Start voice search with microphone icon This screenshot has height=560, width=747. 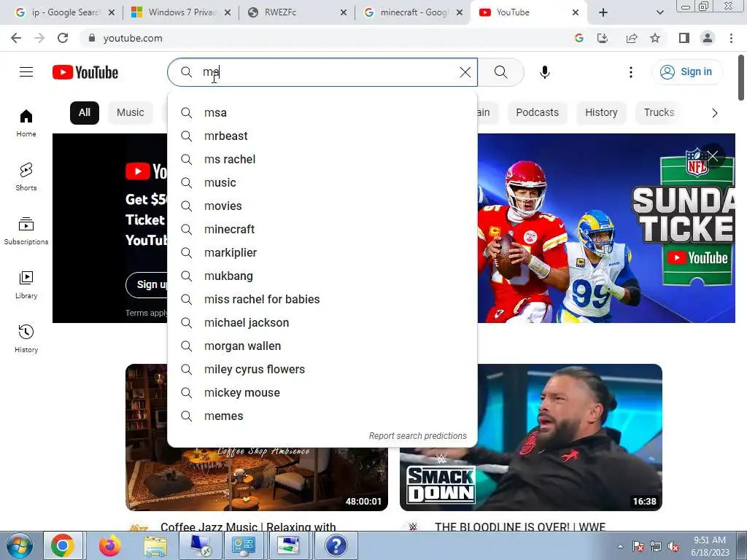[545, 72]
